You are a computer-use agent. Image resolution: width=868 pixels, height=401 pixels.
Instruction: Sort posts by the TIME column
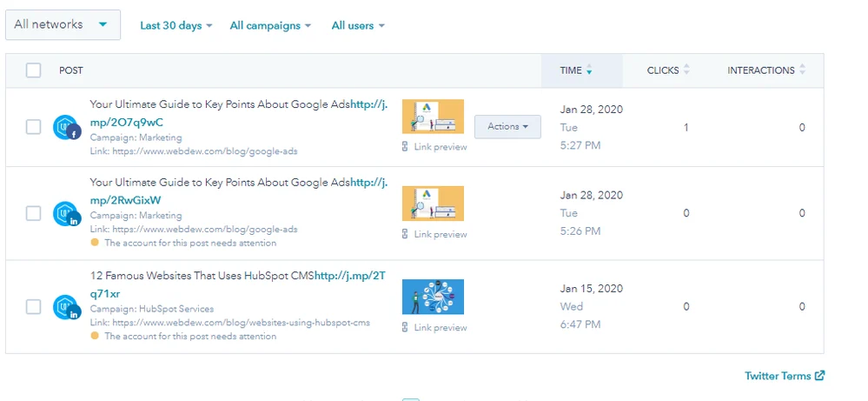coord(576,70)
